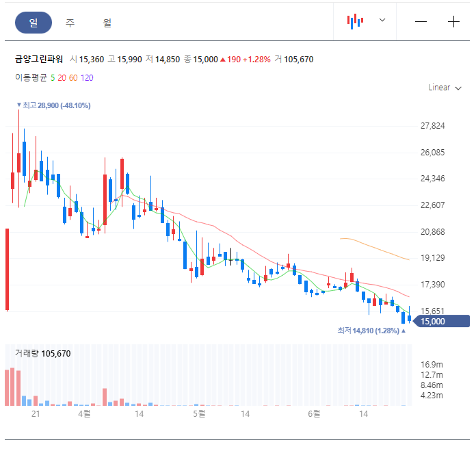Click the 최저 14,810 low marker
Screen dimensions: 476x451
pos(371,331)
